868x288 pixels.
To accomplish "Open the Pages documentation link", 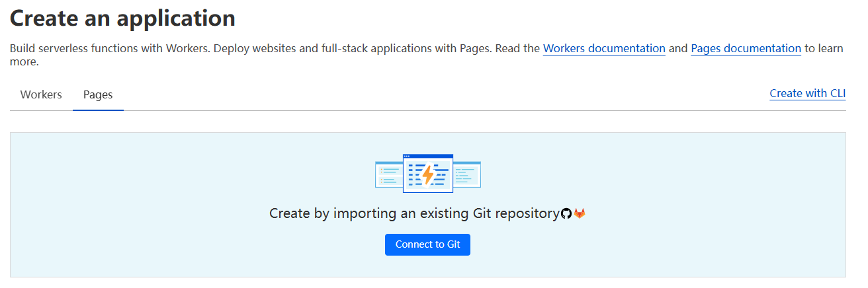I will pos(746,48).
